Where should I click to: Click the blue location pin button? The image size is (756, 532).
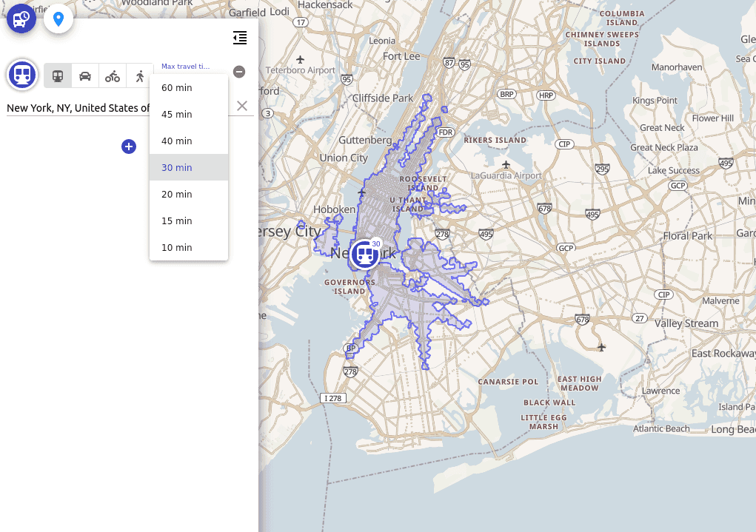click(58, 18)
